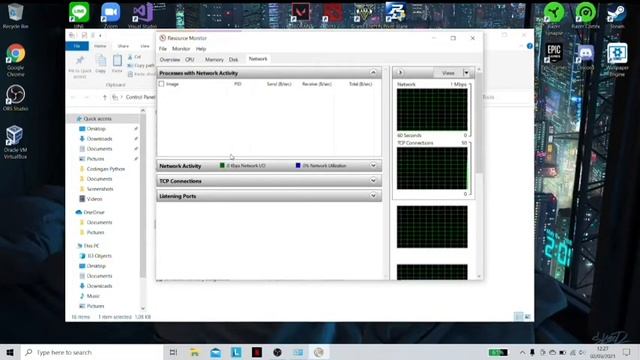The width and height of the screenshot is (640, 360).
Task: Open 3D Objects under This PC
Action: (99, 256)
